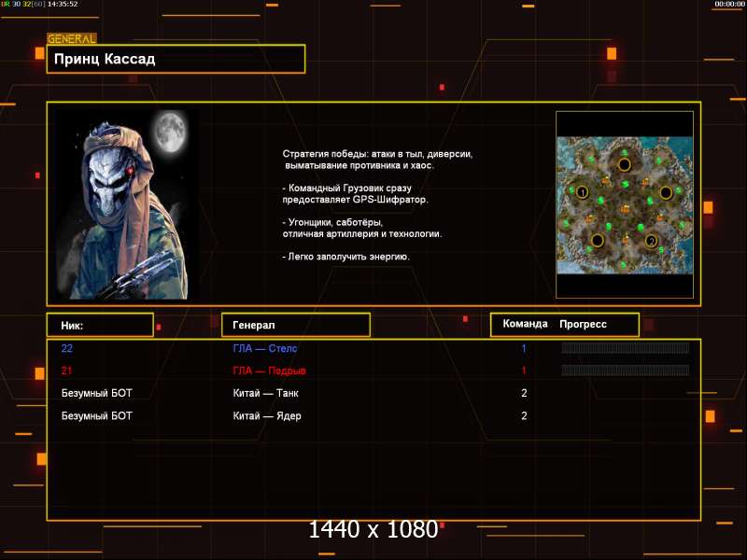Screen dimensions: 747x560
Task: Click start position marker 1 on minimap
Action: click(582, 192)
